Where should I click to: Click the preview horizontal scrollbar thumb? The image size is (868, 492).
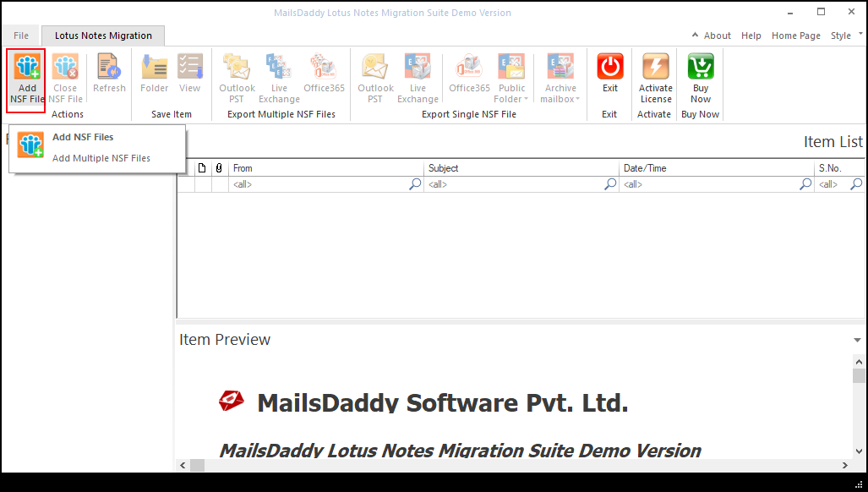click(197, 466)
